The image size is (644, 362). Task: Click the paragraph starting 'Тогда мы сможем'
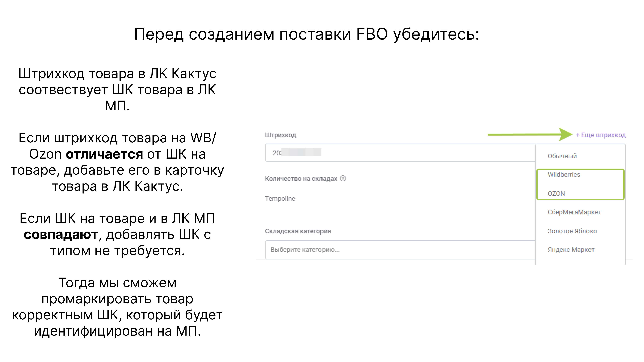tap(117, 307)
